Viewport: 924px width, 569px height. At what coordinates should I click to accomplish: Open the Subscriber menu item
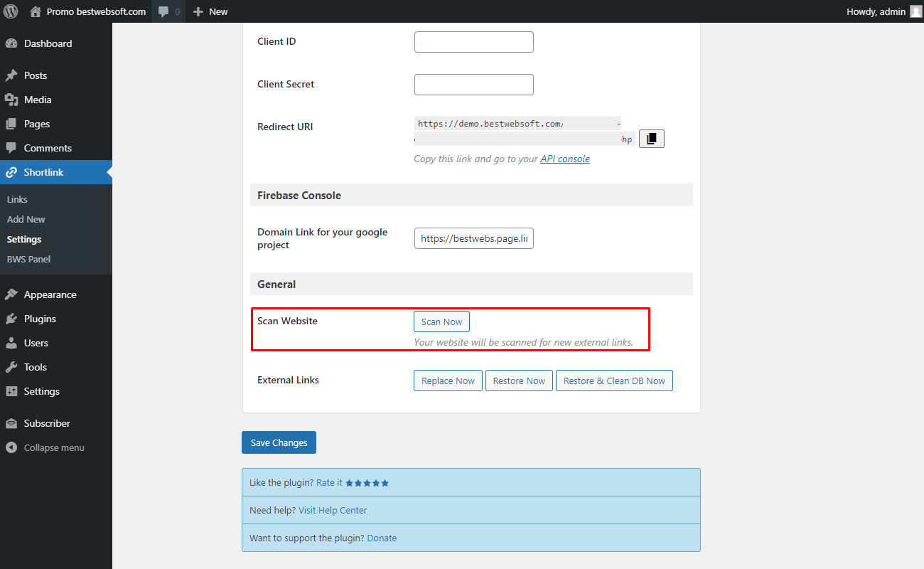tap(56, 423)
